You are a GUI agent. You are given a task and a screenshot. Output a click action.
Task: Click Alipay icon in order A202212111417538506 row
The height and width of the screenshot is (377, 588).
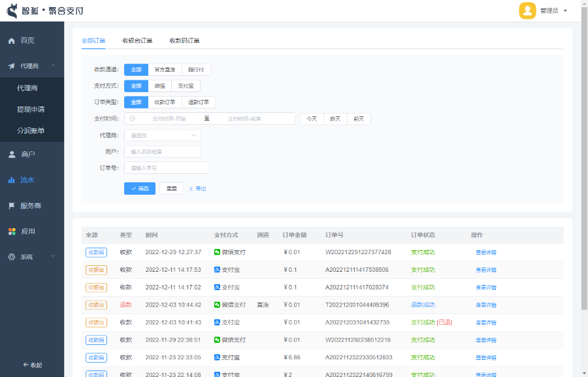coord(217,270)
